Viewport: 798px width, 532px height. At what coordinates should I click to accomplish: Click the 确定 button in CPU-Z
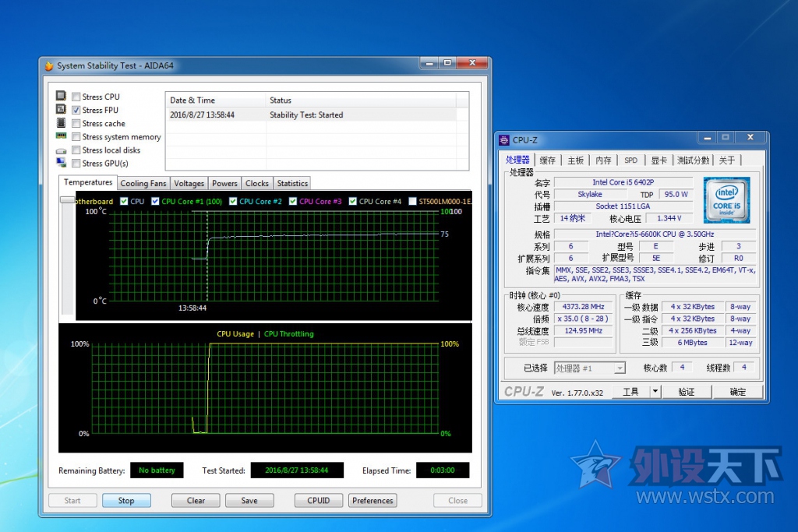[738, 392]
